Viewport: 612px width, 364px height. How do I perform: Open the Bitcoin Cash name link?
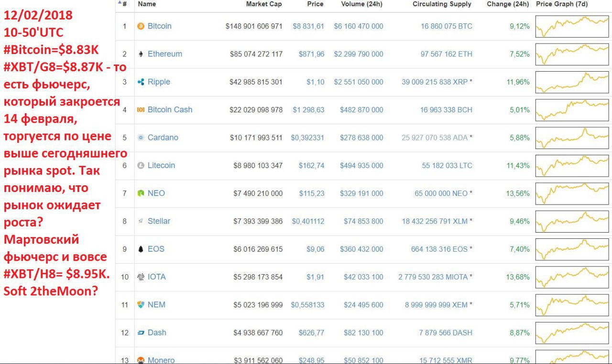[x=170, y=110]
